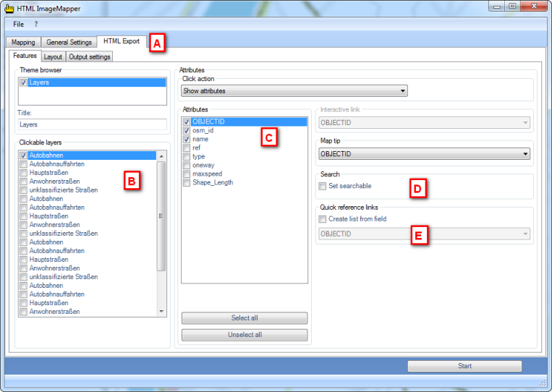
Task: Open the ? help menu
Action: point(36,24)
